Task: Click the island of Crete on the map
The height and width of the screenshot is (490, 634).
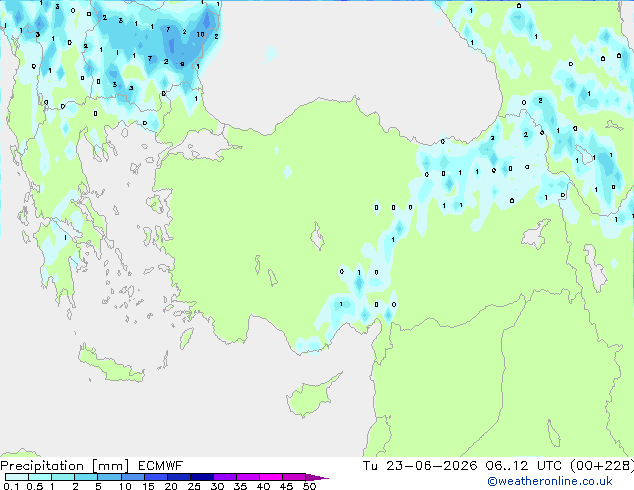Action: 110,365
